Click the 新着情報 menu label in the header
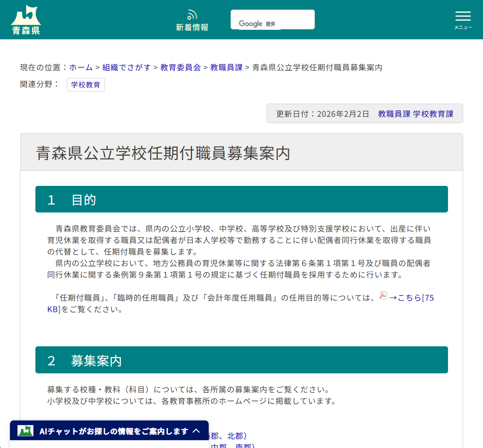483x448 pixels. point(192,27)
